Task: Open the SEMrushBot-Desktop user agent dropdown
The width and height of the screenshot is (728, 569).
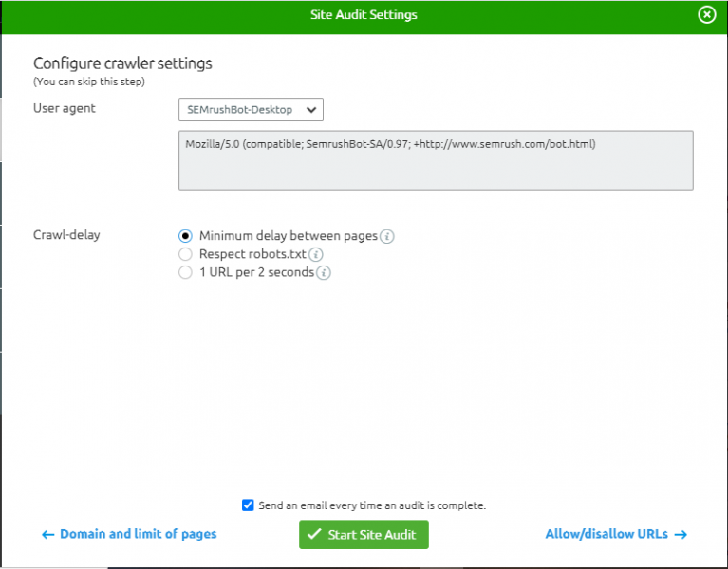Action: tap(251, 110)
